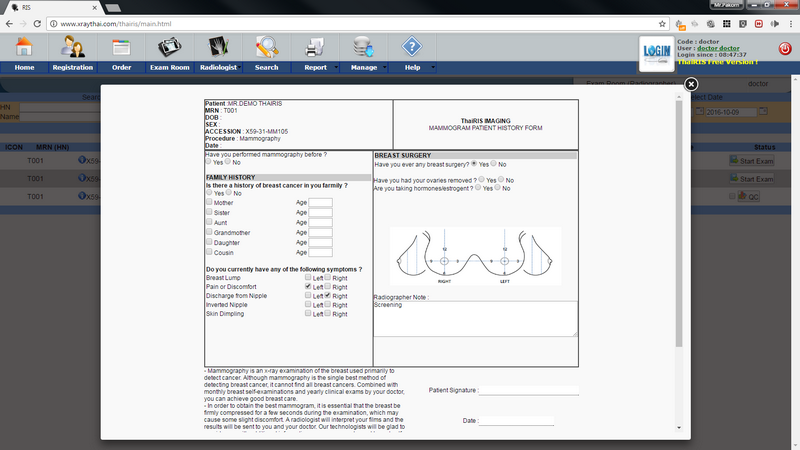
Task: Check the Mother family history checkbox
Action: pos(209,202)
